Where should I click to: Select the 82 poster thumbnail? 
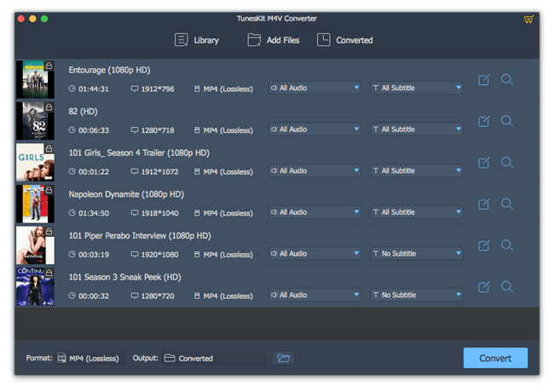tap(35, 121)
